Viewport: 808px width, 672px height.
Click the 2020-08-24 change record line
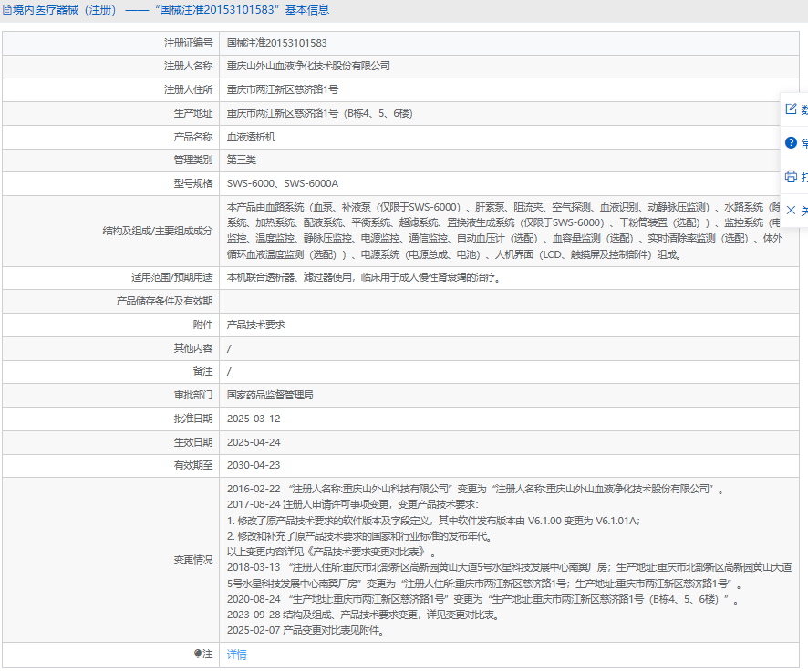(482, 599)
